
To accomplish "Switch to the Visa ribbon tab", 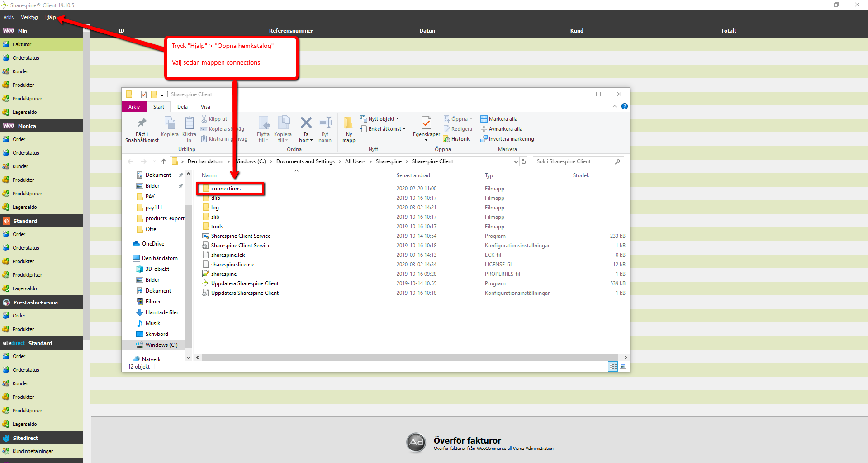I will tap(205, 107).
